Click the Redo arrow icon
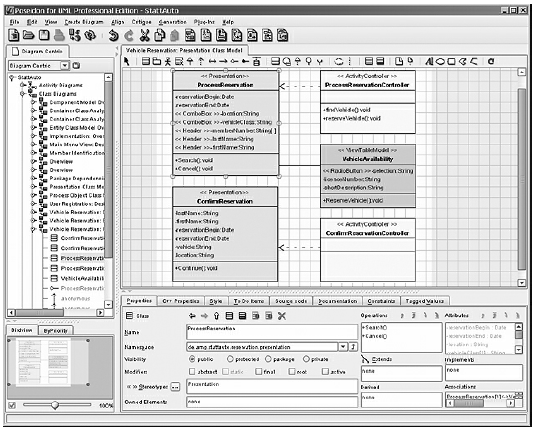This screenshot has height=433, width=537. coord(129,35)
